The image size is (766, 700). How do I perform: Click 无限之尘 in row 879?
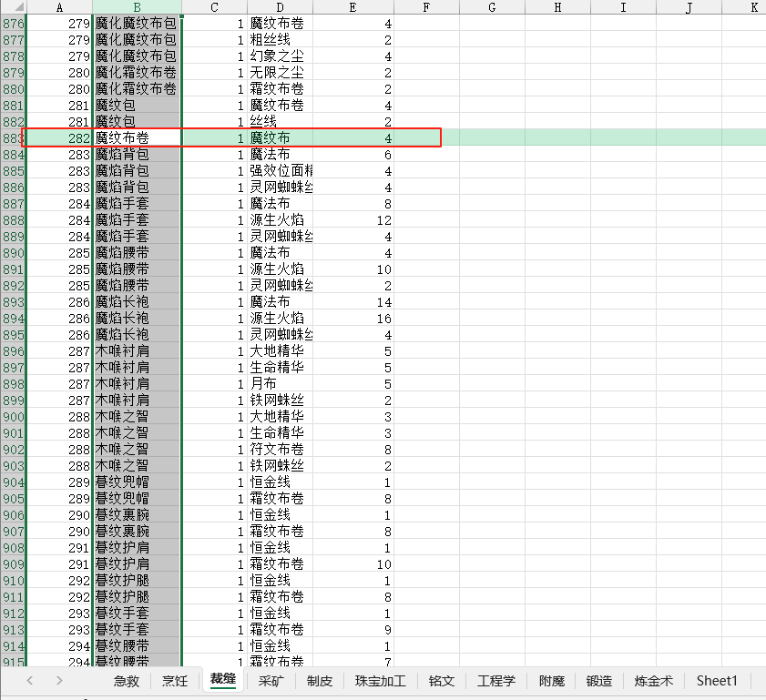pyautogui.click(x=280, y=73)
